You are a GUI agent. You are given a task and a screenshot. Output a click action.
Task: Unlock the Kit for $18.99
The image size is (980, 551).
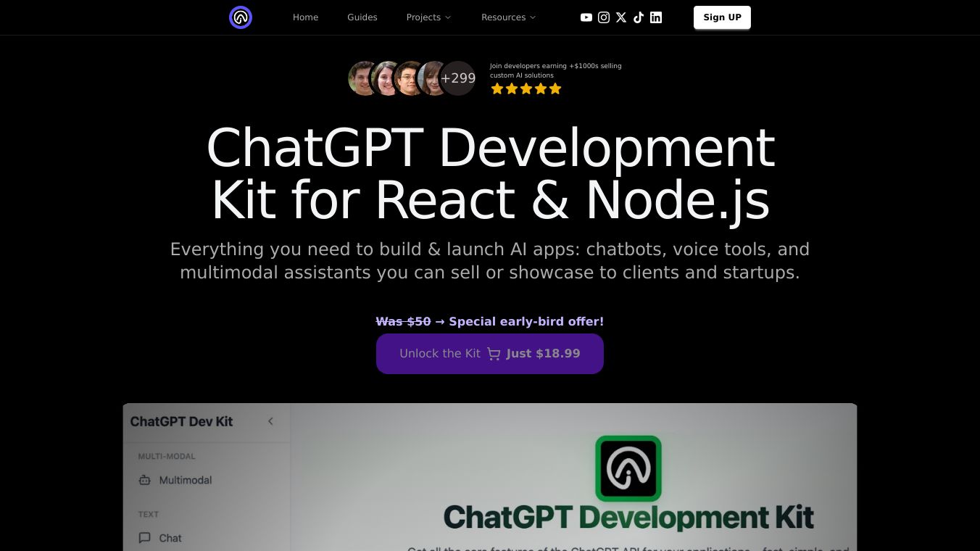(490, 354)
